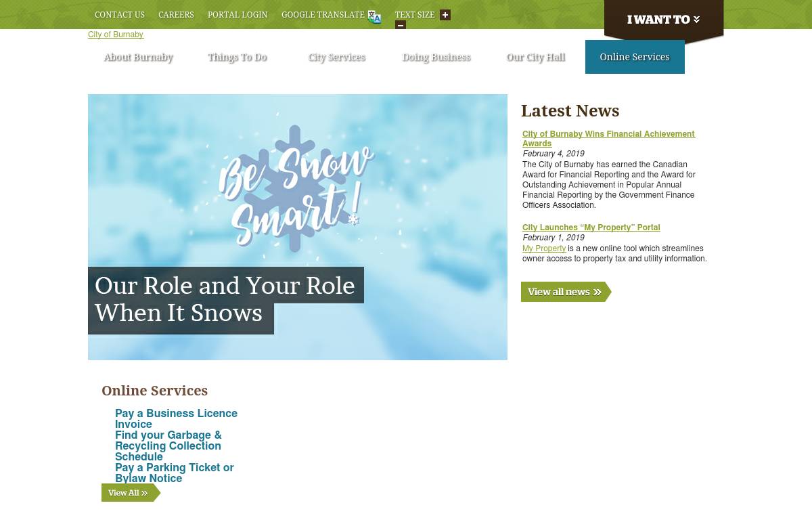Image resolution: width=812 pixels, height=520 pixels.
Task: Click the View All online services button
Action: click(x=131, y=493)
